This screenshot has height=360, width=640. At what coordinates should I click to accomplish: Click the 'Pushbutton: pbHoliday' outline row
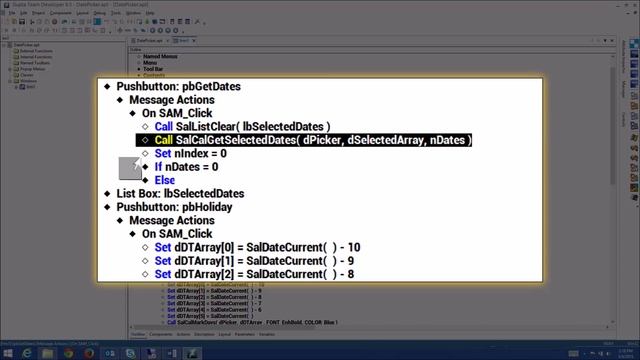tap(174, 207)
